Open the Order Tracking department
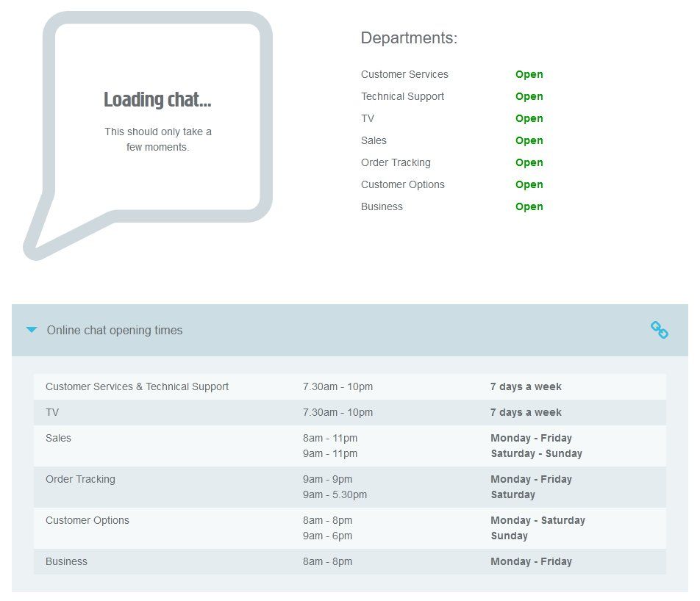The image size is (700, 601). click(396, 162)
